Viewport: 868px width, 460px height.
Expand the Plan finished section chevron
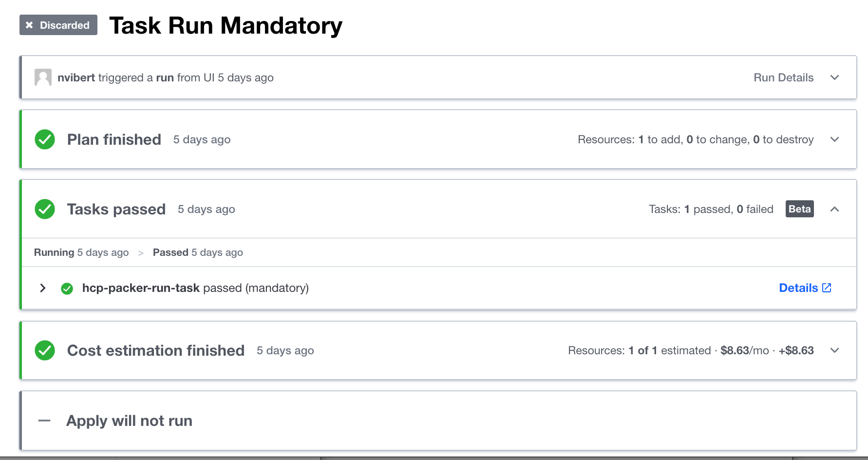click(834, 139)
